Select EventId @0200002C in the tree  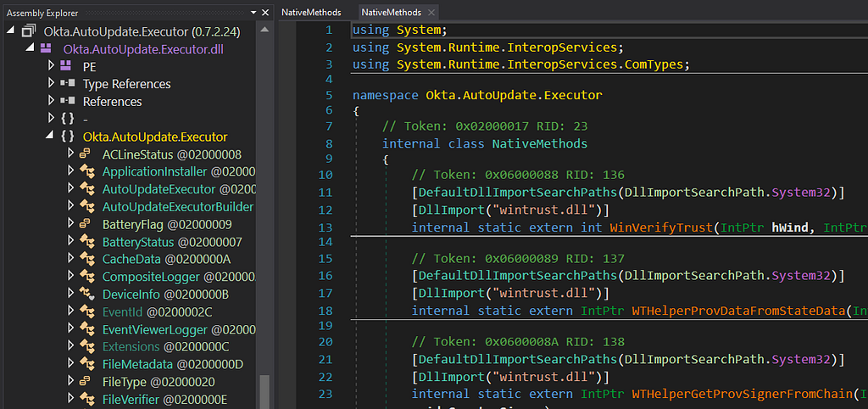(157, 312)
